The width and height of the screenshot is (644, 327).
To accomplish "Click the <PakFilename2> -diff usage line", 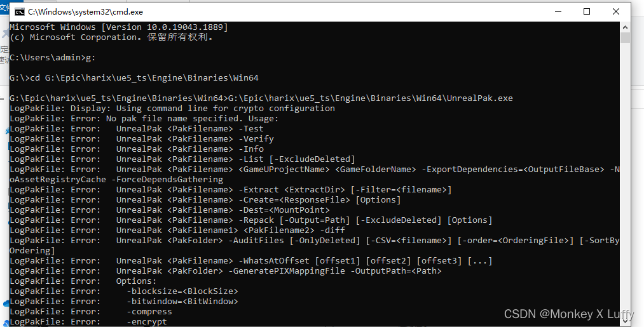I will pos(177,230).
